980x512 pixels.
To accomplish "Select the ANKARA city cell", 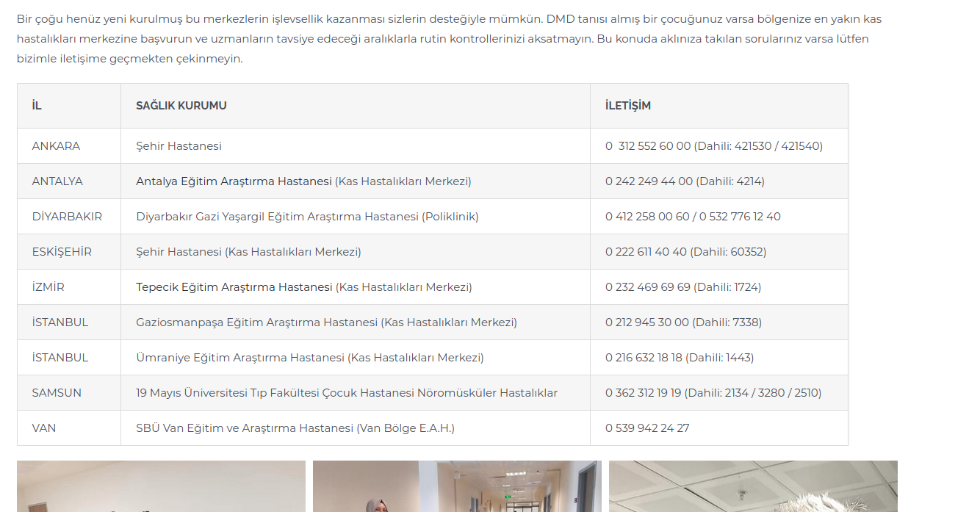I will [56, 146].
